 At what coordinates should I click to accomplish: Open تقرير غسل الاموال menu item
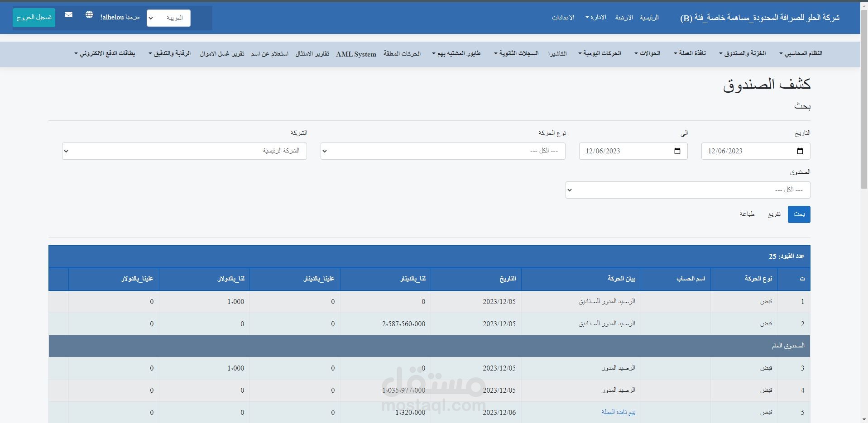coord(222,53)
